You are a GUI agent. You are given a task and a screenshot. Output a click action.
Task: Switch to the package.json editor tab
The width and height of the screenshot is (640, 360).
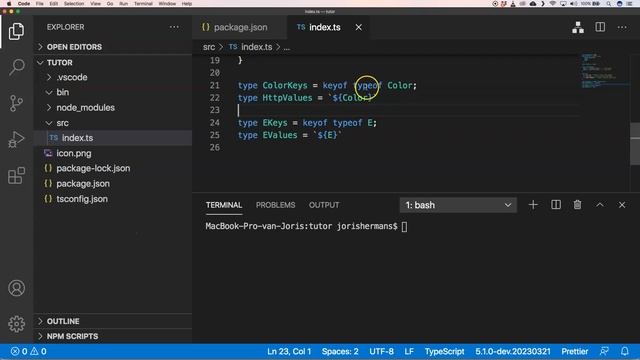239,27
